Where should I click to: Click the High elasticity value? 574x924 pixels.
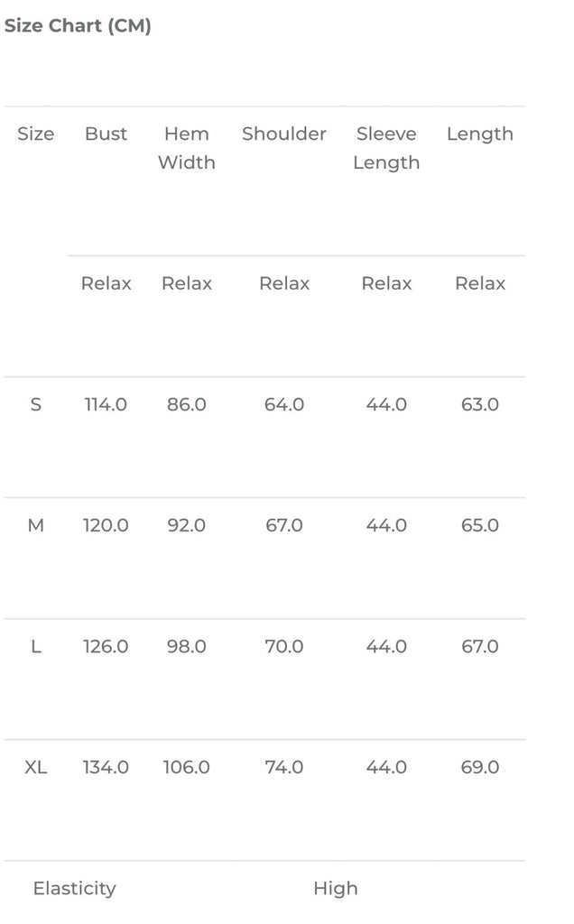click(x=336, y=888)
